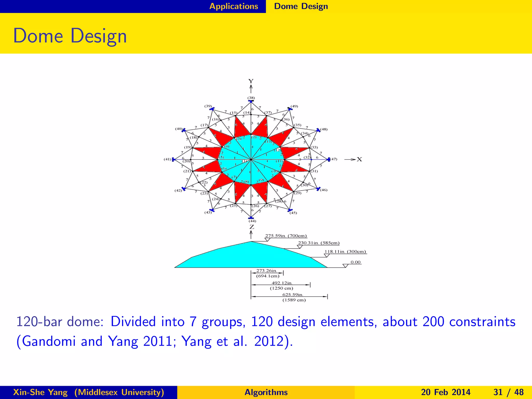Screen dimensions: 532x399
Task: Click node label (44) at bottom of dome
Action: point(252,221)
